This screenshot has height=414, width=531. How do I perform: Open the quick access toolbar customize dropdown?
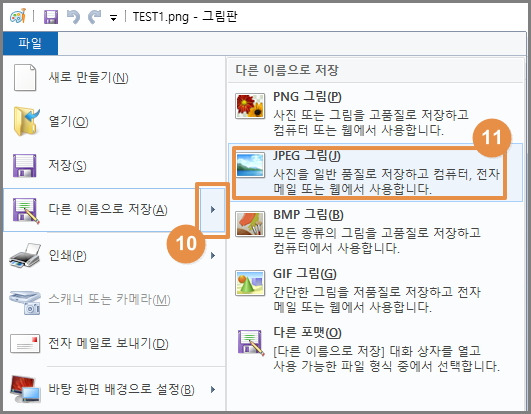click(x=113, y=18)
